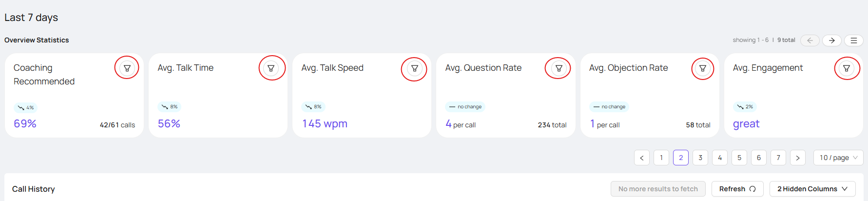The height and width of the screenshot is (201, 868).
Task: Filter by Avg. Engagement card
Action: pyautogui.click(x=847, y=68)
